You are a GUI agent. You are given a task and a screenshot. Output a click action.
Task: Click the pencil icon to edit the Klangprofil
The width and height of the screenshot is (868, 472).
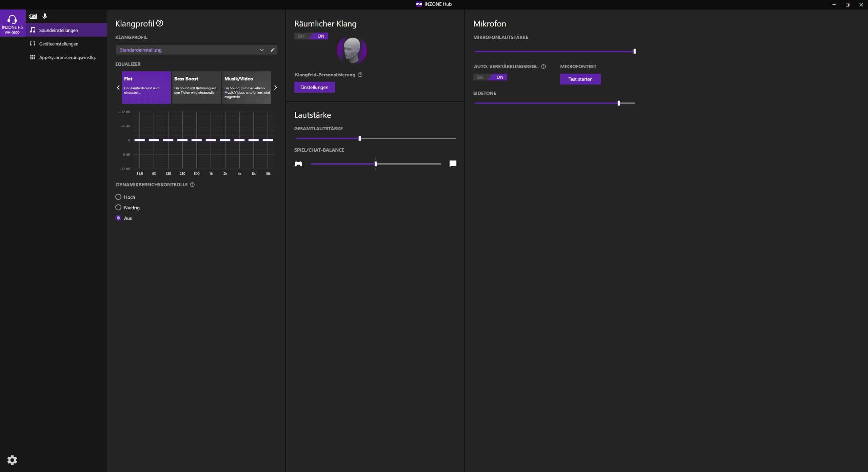[272, 50]
